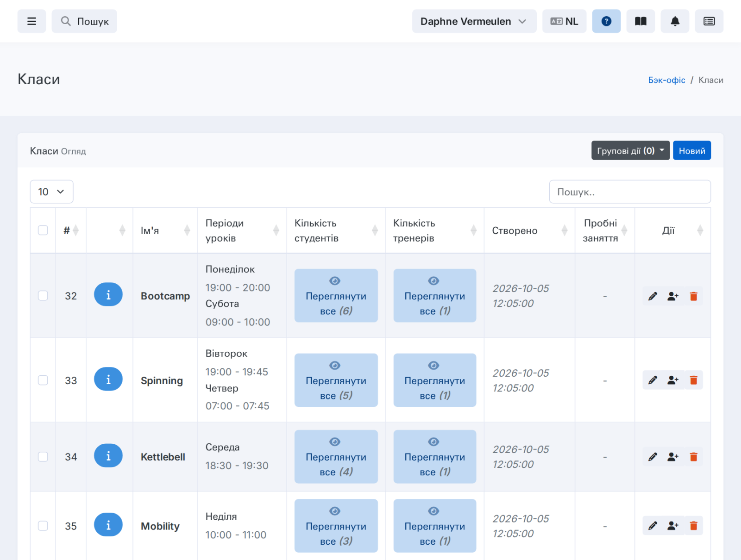Screen dimensions: 741x560
Task: Focus the table Пошук.. search field
Action: point(630,192)
